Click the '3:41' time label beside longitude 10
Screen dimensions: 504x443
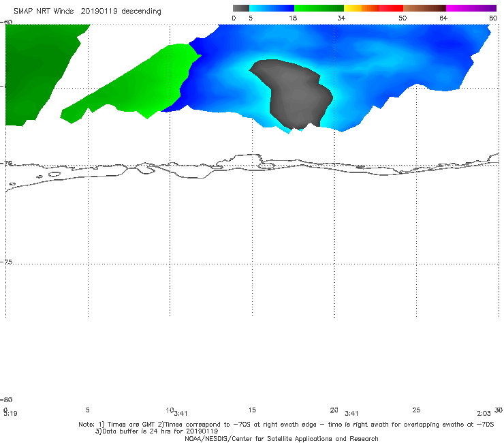click(x=180, y=414)
